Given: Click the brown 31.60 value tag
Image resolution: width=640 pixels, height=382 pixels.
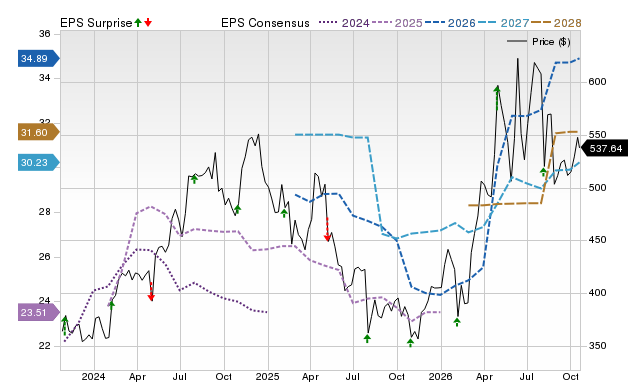Looking at the screenshot, I should (39, 133).
